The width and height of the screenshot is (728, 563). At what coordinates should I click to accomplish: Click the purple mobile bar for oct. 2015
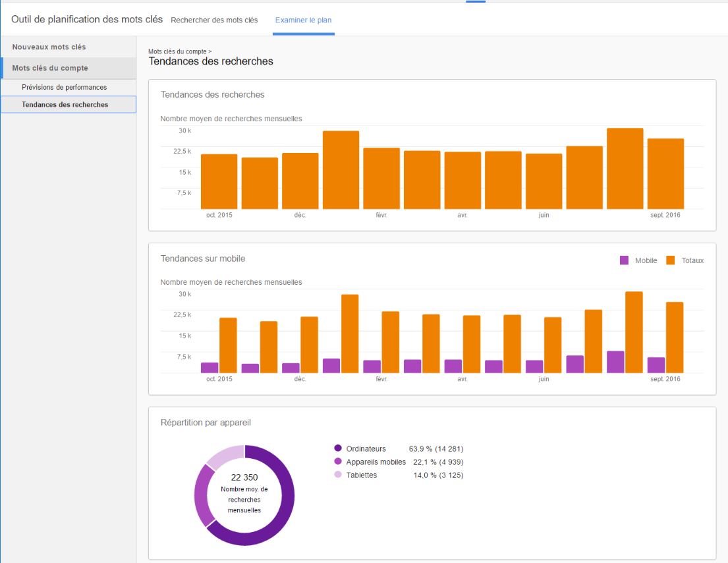pyautogui.click(x=210, y=368)
